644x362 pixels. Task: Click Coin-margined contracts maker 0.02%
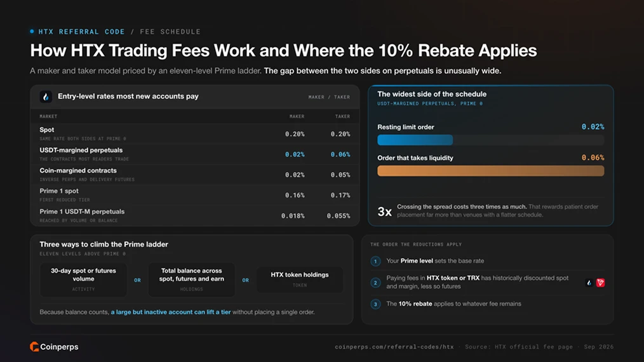pos(295,175)
